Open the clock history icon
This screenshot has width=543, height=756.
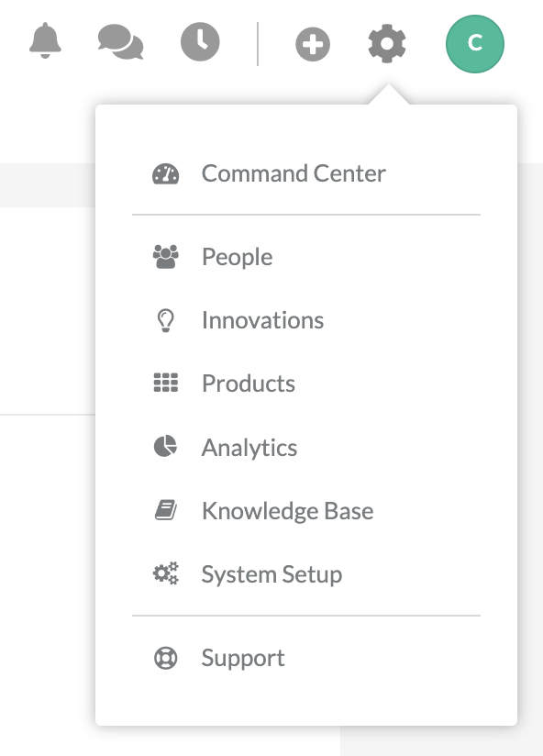click(200, 41)
